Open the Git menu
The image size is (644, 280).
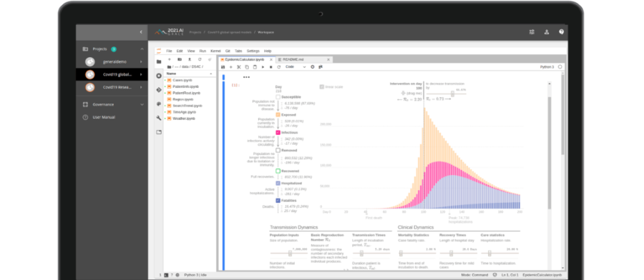228,51
